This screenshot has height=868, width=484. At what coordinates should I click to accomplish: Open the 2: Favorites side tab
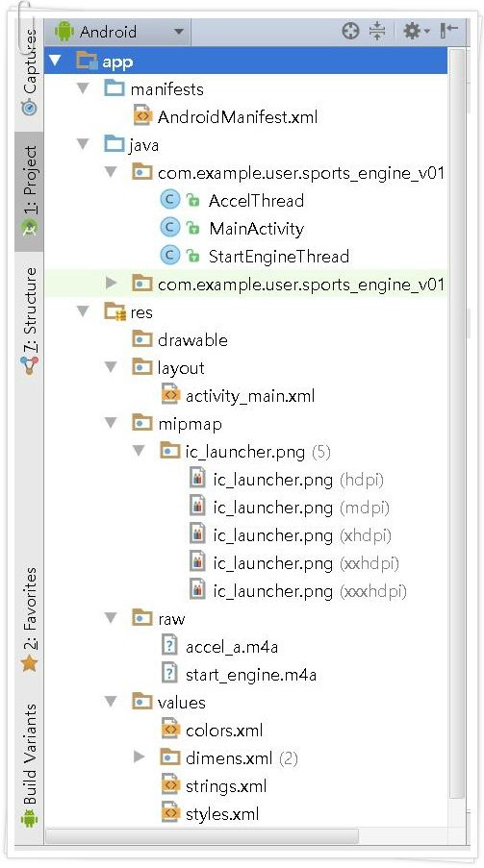(x=30, y=619)
